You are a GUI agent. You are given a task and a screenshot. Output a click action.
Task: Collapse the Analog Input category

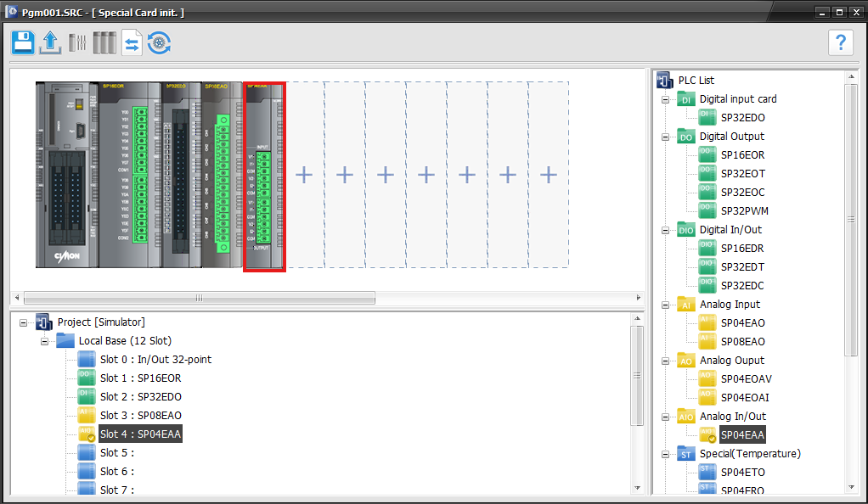click(665, 305)
